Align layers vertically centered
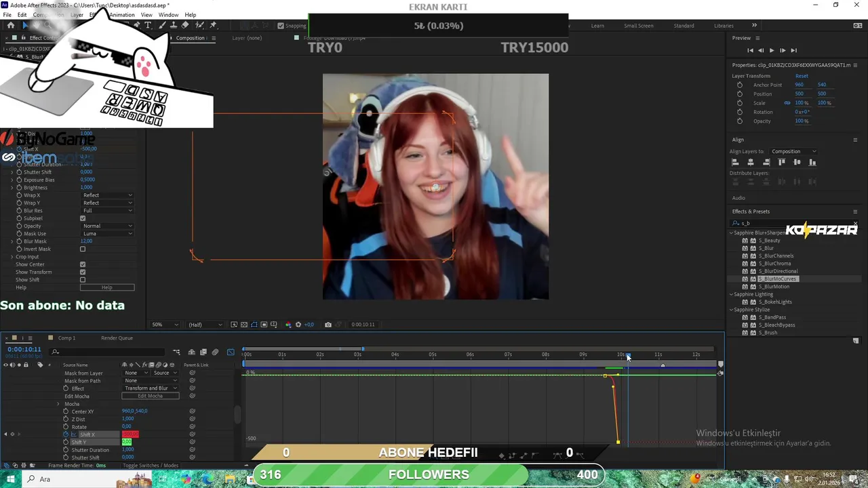This screenshot has width=868, height=488. 797,162
